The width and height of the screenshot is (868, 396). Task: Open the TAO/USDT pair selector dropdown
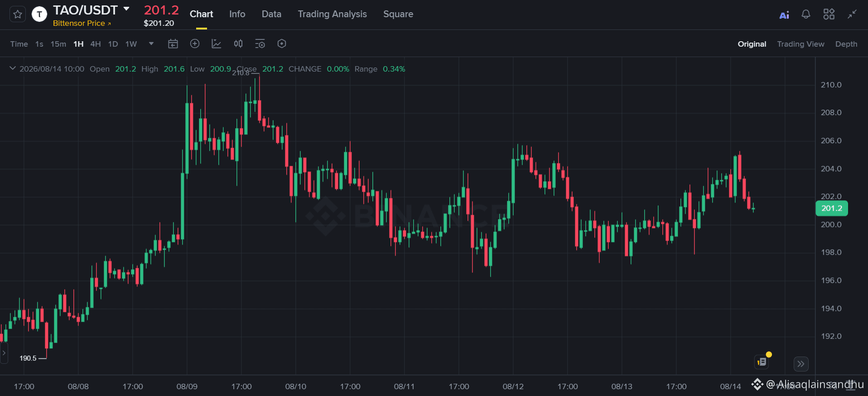click(126, 9)
